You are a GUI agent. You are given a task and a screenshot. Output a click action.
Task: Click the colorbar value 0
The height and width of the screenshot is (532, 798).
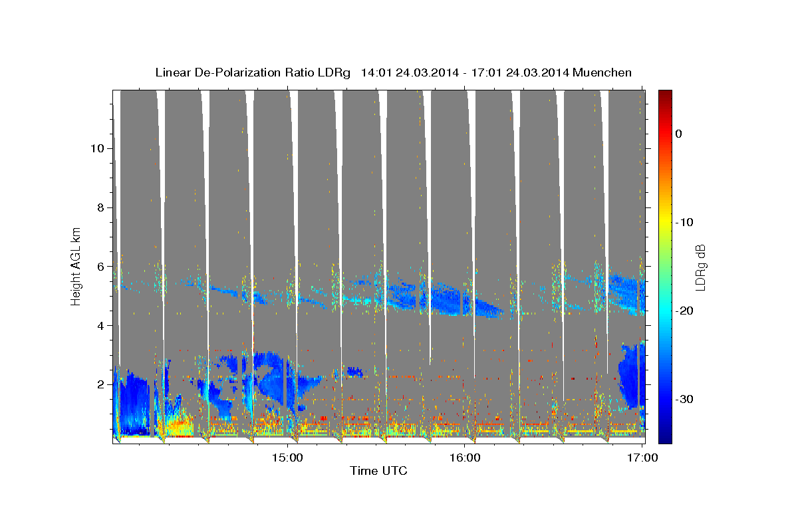[679, 134]
